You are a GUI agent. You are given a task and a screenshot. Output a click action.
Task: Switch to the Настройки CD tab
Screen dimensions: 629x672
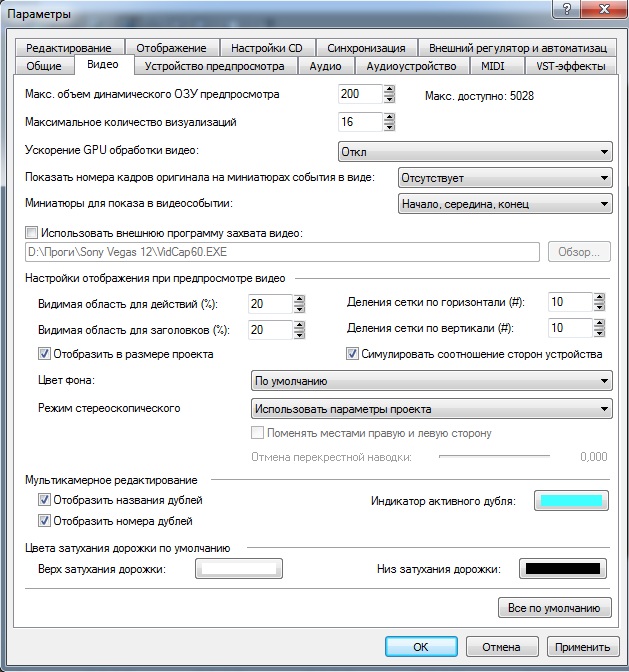pyautogui.click(x=267, y=48)
